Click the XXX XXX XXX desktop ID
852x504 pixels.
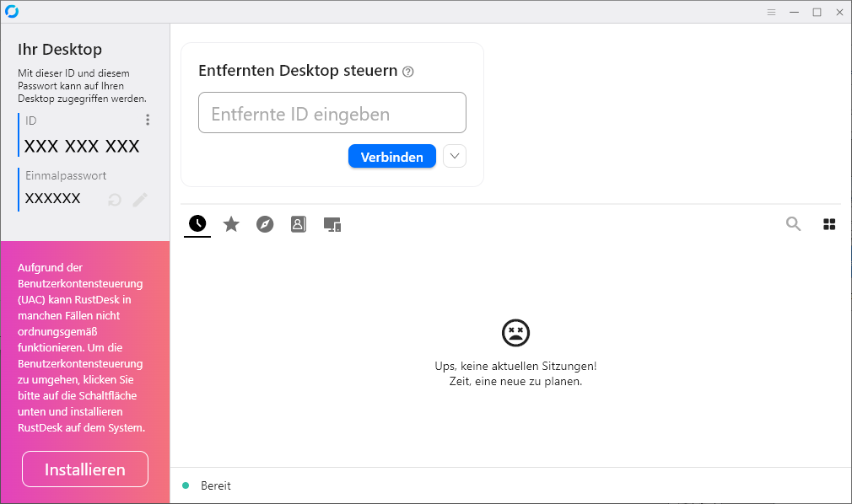pyautogui.click(x=82, y=147)
